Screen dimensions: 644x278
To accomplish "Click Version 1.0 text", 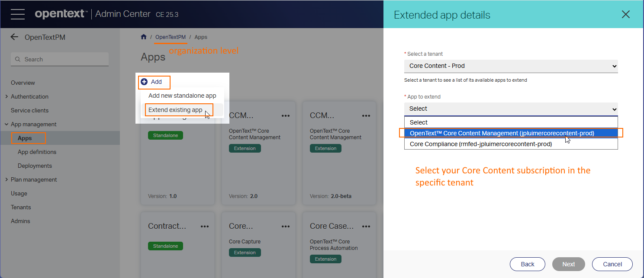I will point(162,196).
